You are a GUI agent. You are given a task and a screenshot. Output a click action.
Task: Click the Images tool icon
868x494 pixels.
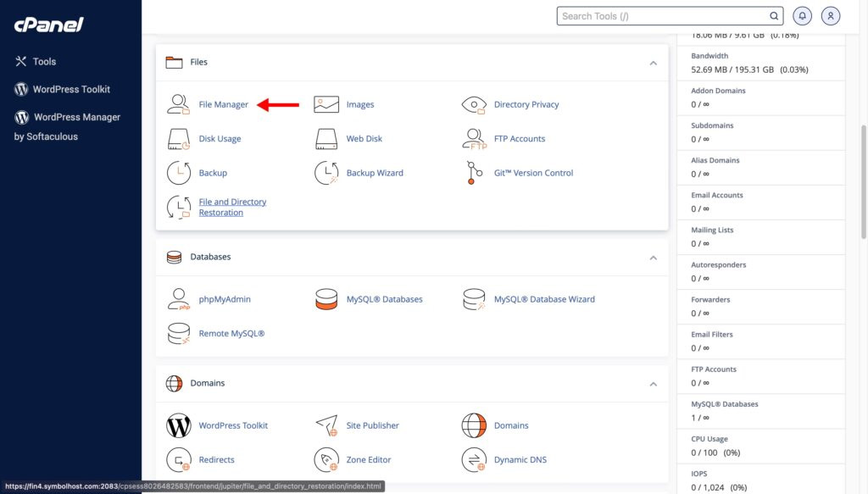click(x=326, y=104)
